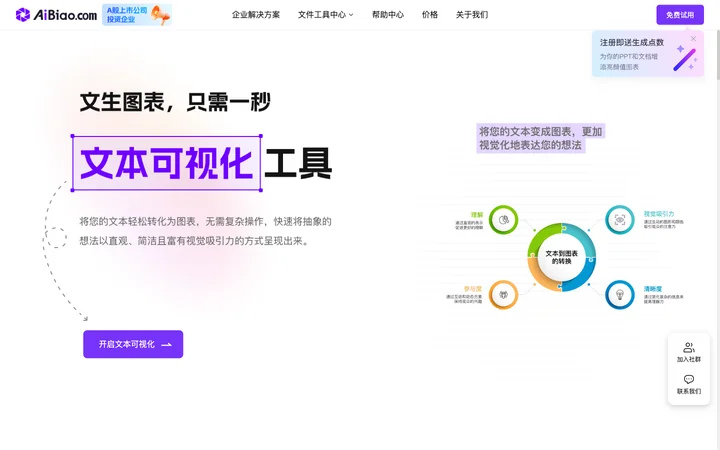This screenshot has width=720, height=450.
Task: Click the magic wand icon in promo card
Action: [685, 58]
